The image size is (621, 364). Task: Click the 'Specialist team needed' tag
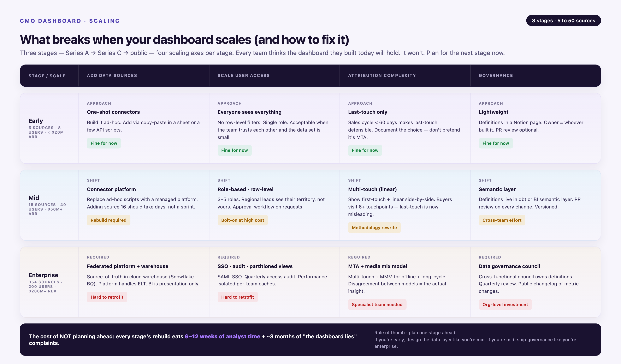click(377, 304)
